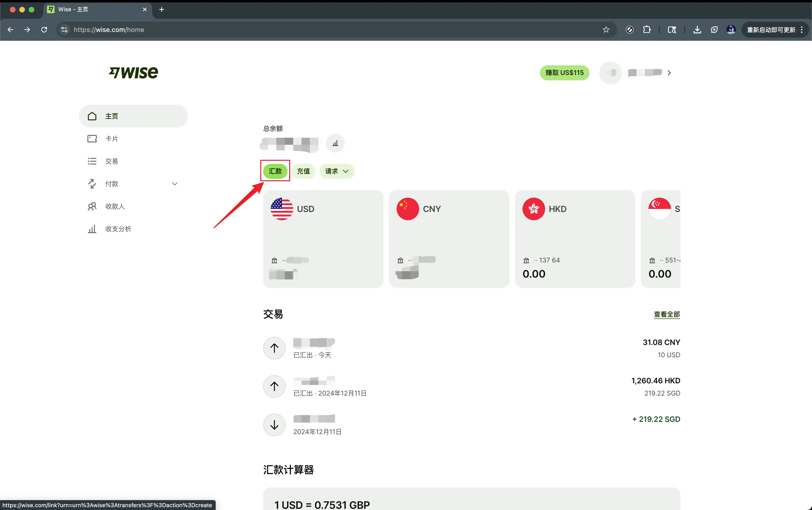This screenshot has width=812, height=510.
Task: Expand the profile account chevron at top right
Action: pos(669,73)
